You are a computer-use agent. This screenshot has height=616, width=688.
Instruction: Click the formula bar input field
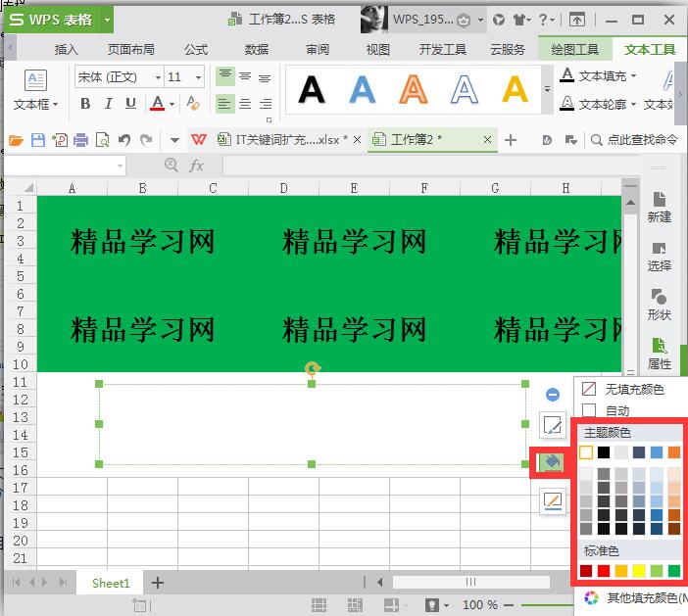[x=430, y=166]
